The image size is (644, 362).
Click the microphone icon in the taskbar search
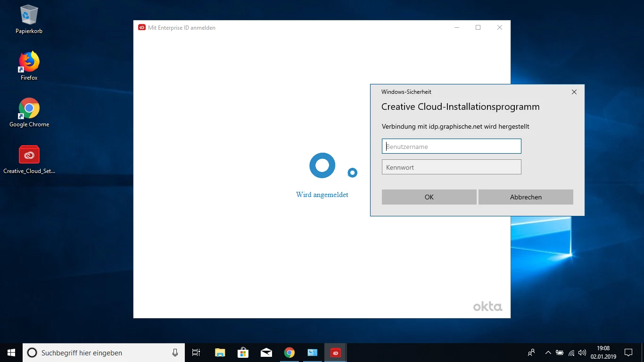click(x=175, y=353)
